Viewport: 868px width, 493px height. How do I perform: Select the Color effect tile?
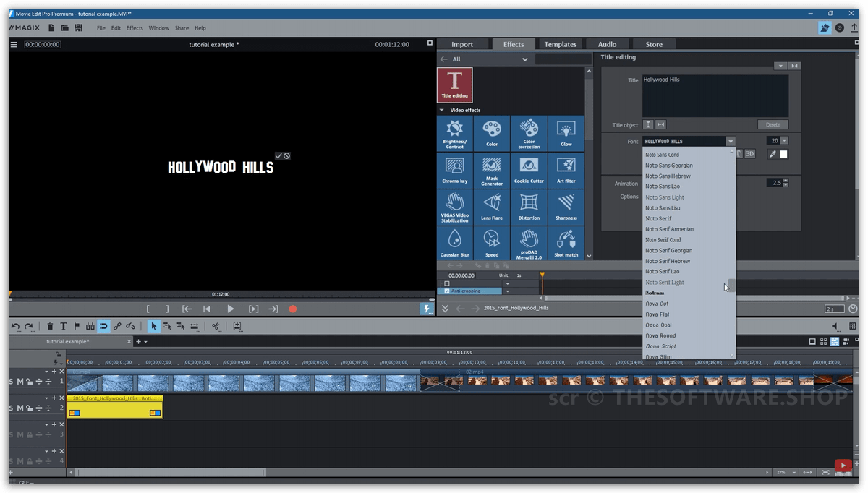(x=492, y=133)
